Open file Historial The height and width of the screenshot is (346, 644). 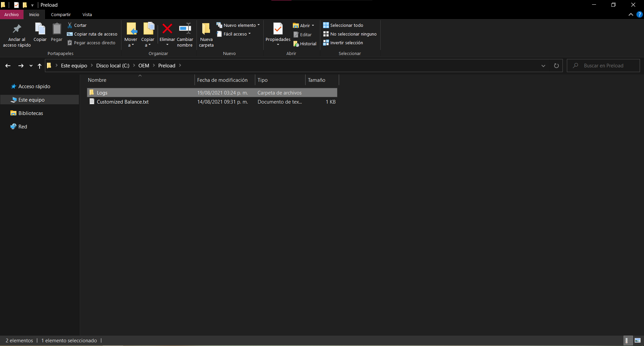coord(305,44)
